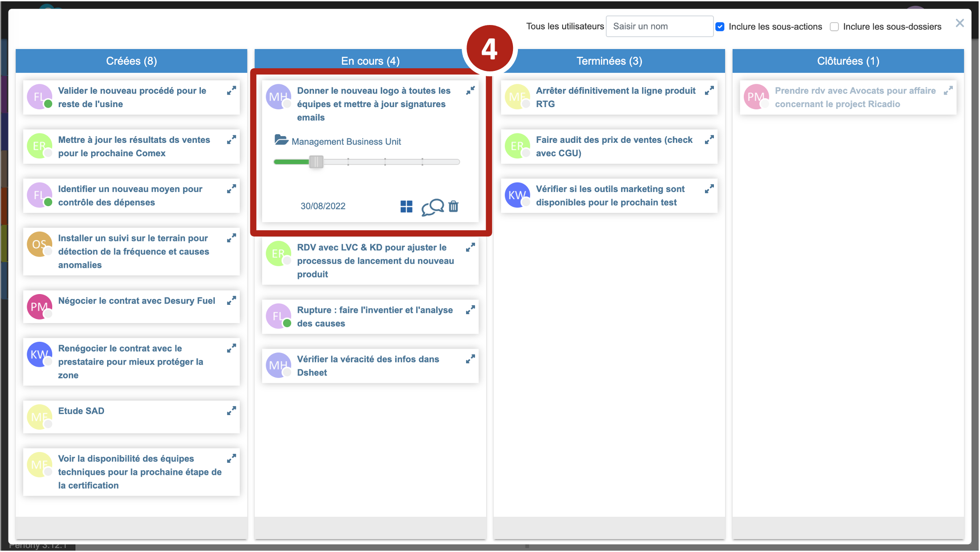This screenshot has width=980, height=552.
Task: Click the progress slider handle on logo card
Action: [x=316, y=162]
